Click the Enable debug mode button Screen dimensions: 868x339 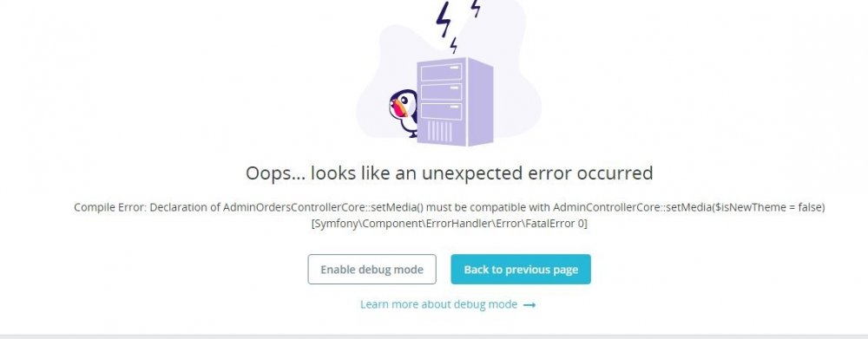click(372, 270)
